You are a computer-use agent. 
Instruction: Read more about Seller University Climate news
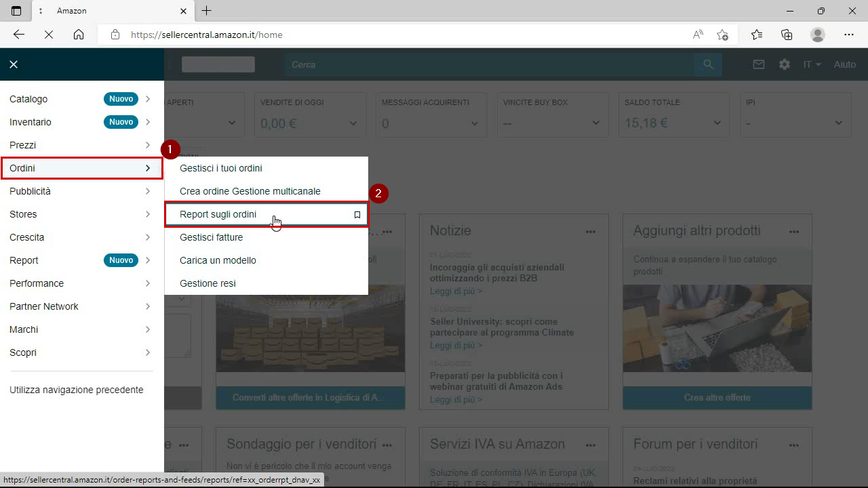click(x=456, y=345)
